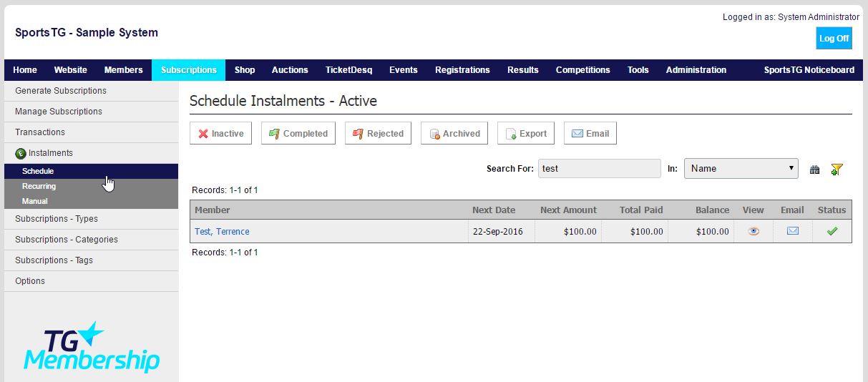Open Transactions in sidebar

[91, 132]
